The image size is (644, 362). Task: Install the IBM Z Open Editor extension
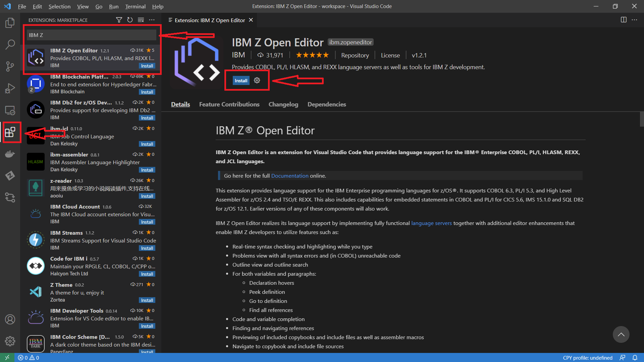pos(241,81)
